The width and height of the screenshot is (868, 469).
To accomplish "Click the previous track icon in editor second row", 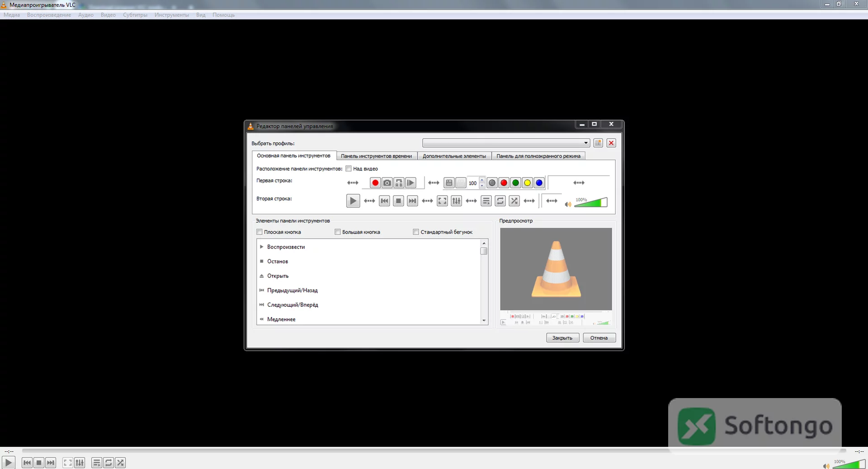I will 384,201.
